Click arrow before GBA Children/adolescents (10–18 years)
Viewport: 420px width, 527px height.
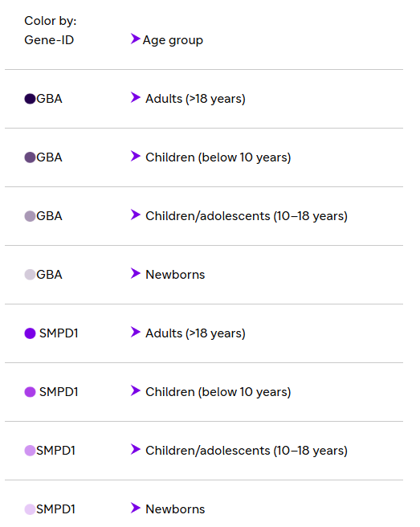tap(136, 214)
